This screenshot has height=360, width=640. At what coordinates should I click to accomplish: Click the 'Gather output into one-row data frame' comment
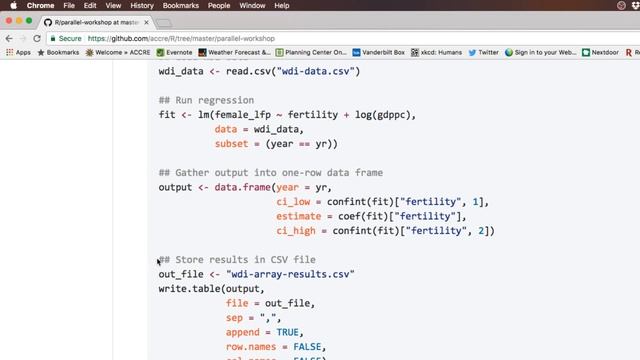coord(271,173)
